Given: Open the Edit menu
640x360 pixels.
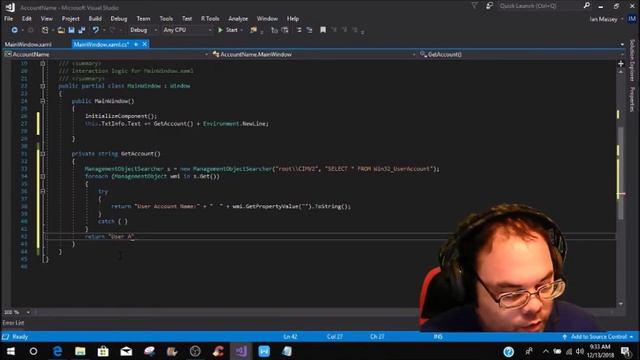Looking at the screenshot, I should 27,19.
